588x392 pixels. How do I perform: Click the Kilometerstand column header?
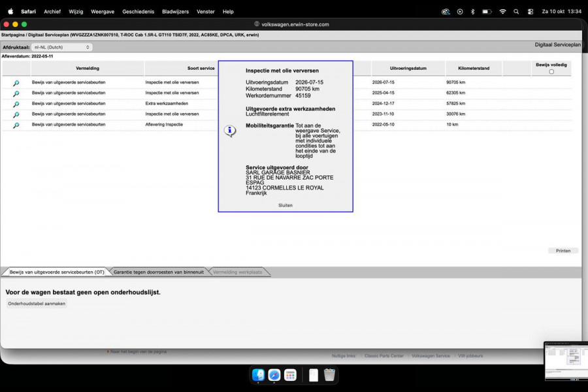[474, 68]
